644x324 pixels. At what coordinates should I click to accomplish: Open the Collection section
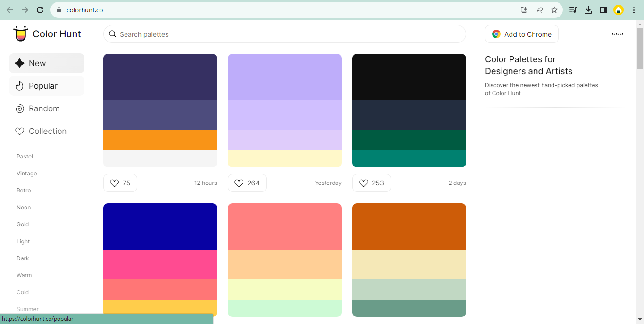47,131
